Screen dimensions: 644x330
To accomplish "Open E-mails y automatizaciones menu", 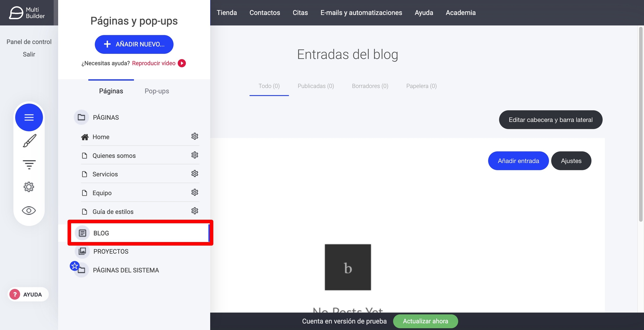I will coord(361,13).
